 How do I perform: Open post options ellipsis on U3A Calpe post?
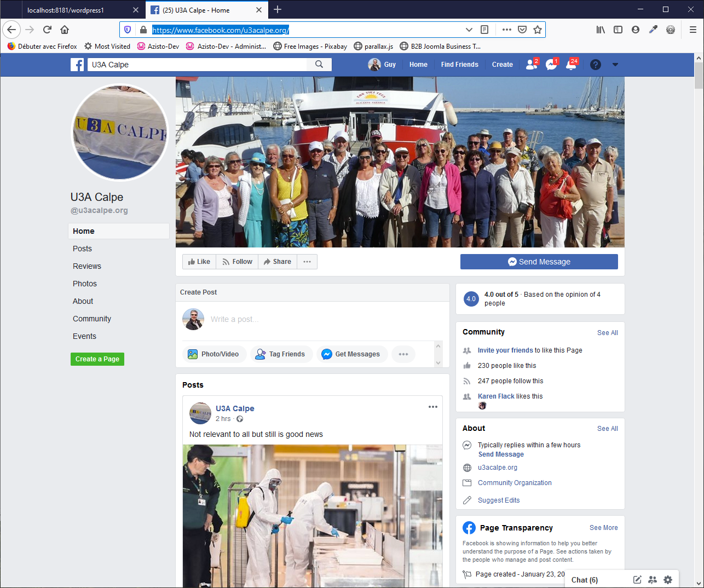[433, 407]
